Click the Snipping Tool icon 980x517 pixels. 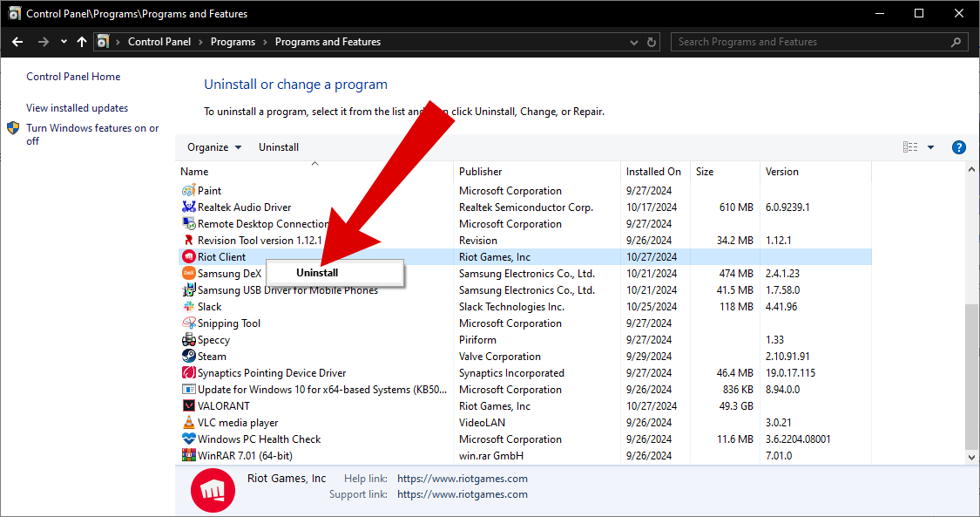point(188,323)
